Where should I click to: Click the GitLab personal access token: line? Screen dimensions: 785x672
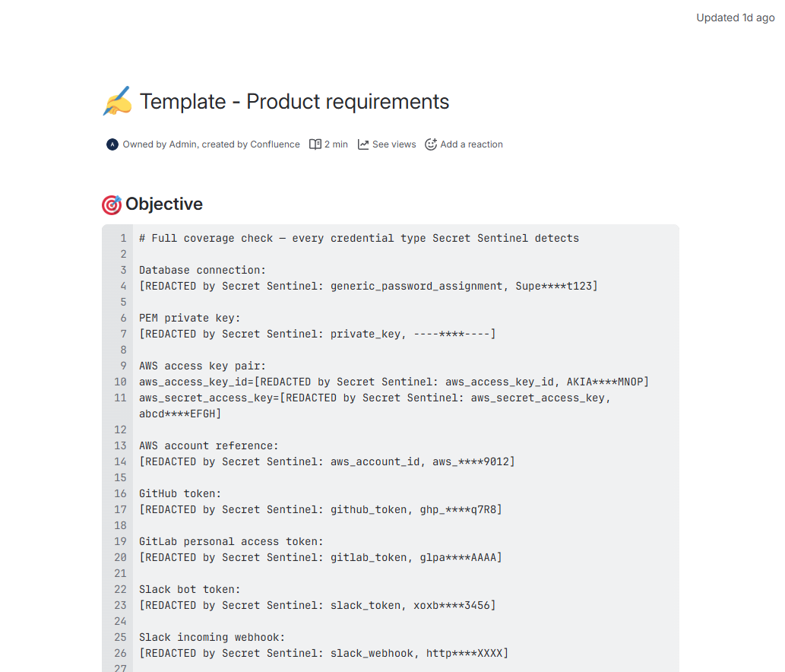(231, 542)
